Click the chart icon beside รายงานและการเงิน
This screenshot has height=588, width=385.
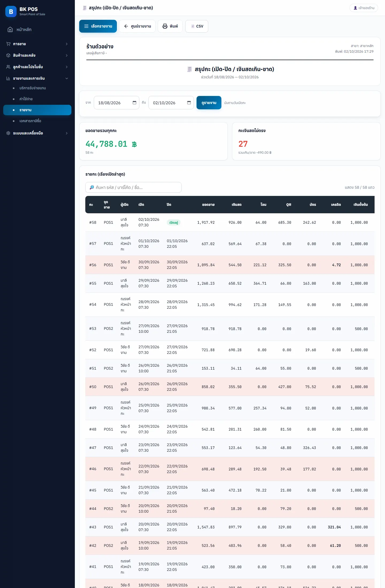point(8,78)
